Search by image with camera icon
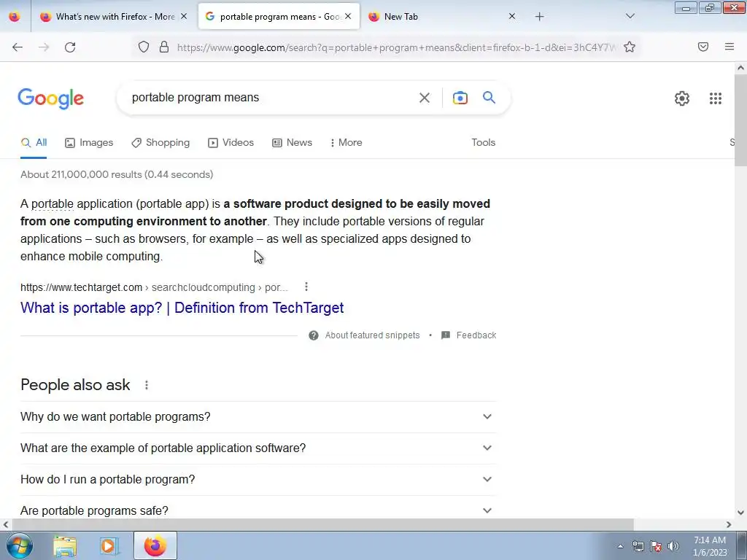The width and height of the screenshot is (747, 560). 460,98
